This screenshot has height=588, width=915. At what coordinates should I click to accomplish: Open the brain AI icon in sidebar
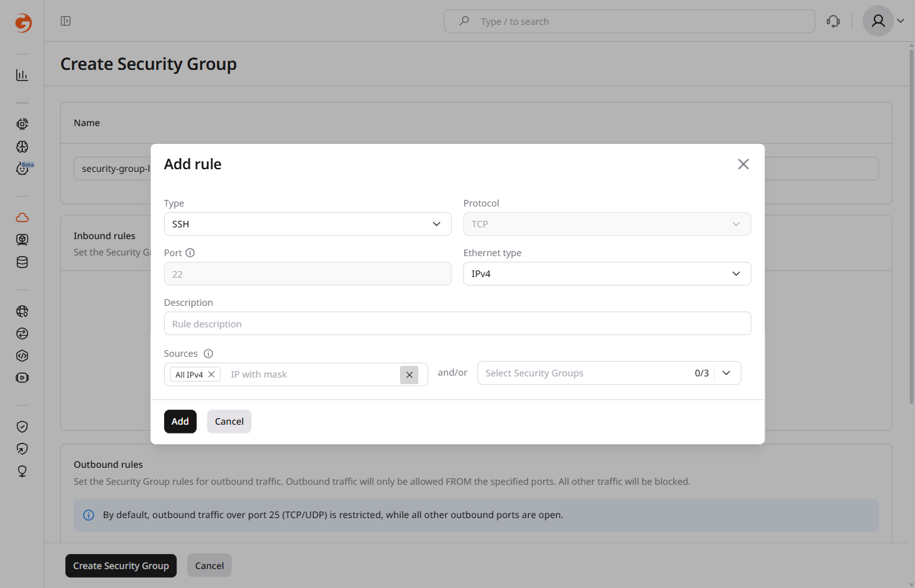pyautogui.click(x=22, y=146)
